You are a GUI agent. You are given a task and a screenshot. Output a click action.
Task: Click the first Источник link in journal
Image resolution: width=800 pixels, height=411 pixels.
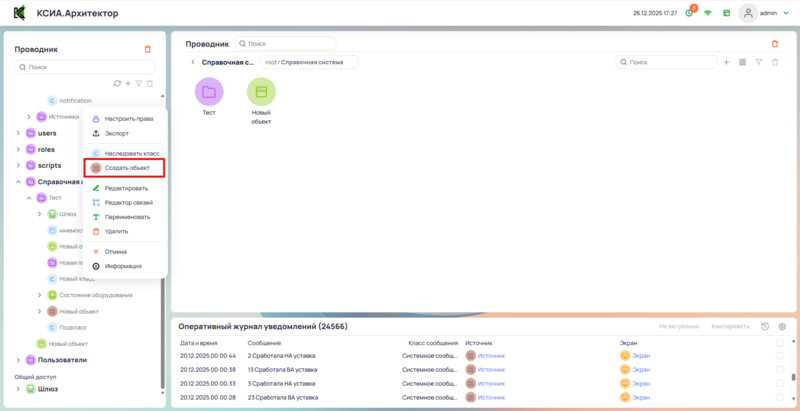point(491,356)
